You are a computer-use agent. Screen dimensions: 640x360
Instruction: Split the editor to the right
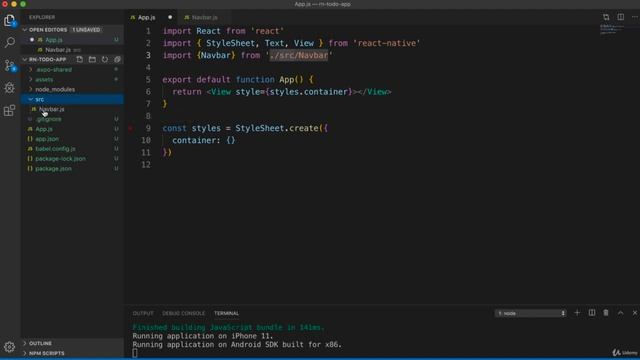pyautogui.click(x=620, y=17)
